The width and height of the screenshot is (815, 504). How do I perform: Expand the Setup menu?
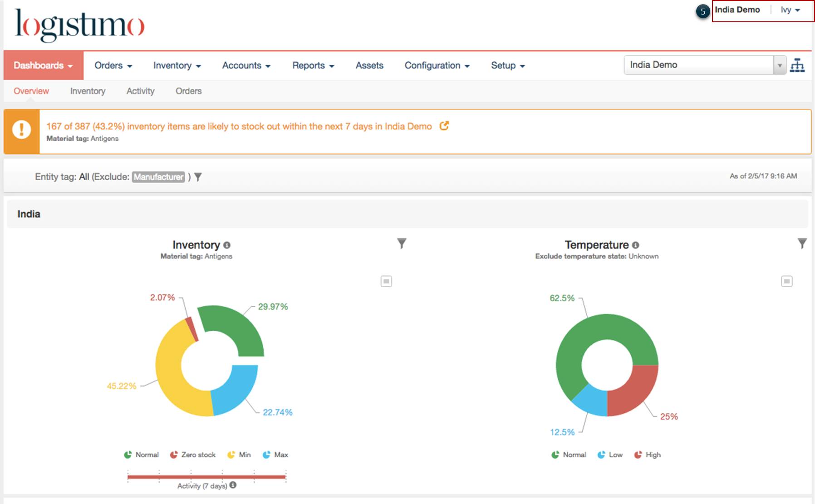[x=508, y=65]
